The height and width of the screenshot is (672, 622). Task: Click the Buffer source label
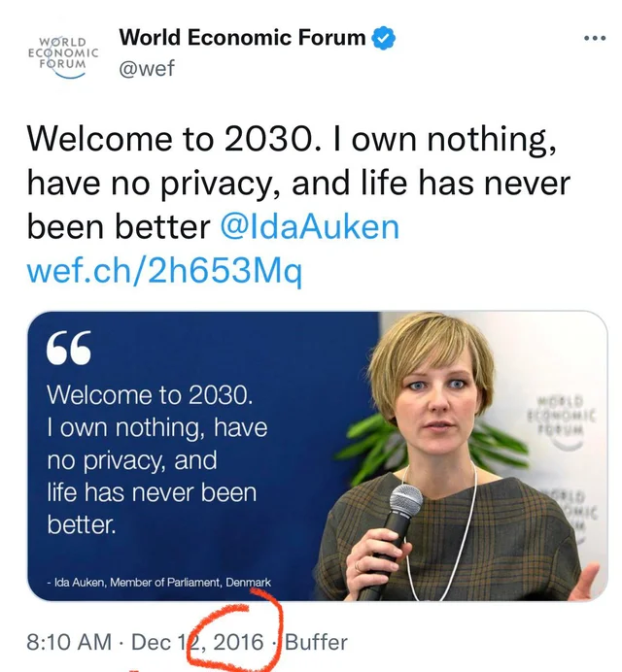316,642
